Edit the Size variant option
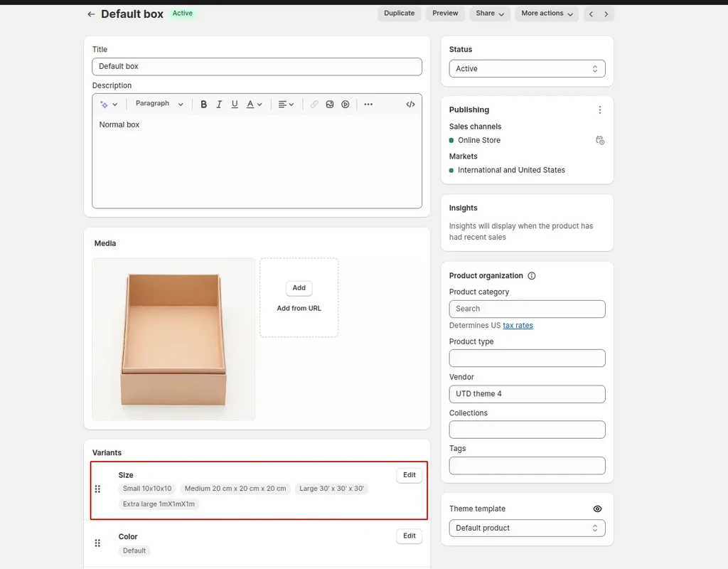The height and width of the screenshot is (569, 728). 409,475
